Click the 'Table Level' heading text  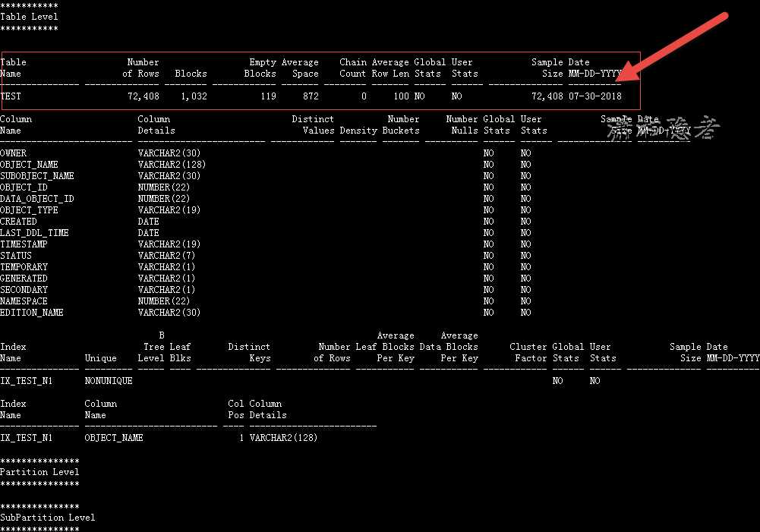tap(29, 17)
